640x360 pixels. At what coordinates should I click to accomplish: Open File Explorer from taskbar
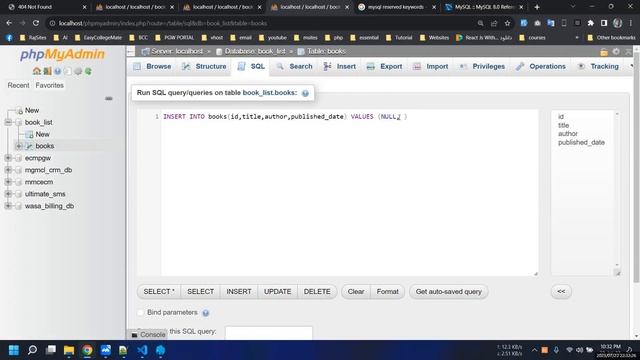click(x=69, y=350)
